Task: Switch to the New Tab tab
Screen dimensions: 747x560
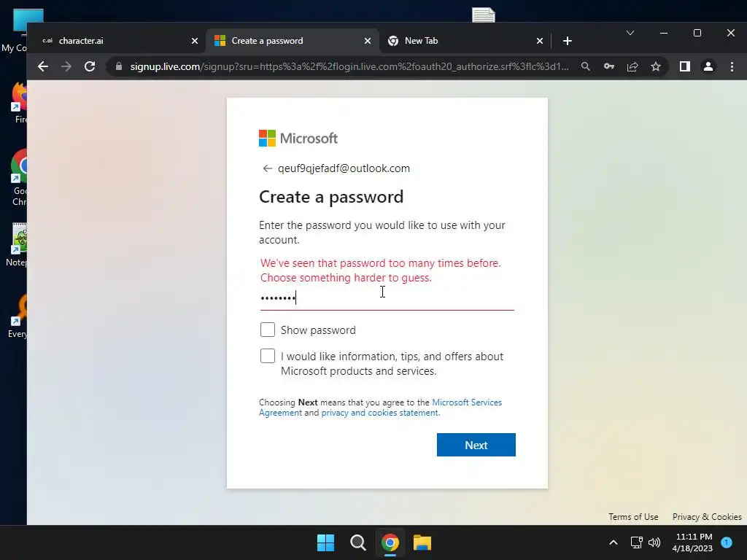Action: (466, 41)
